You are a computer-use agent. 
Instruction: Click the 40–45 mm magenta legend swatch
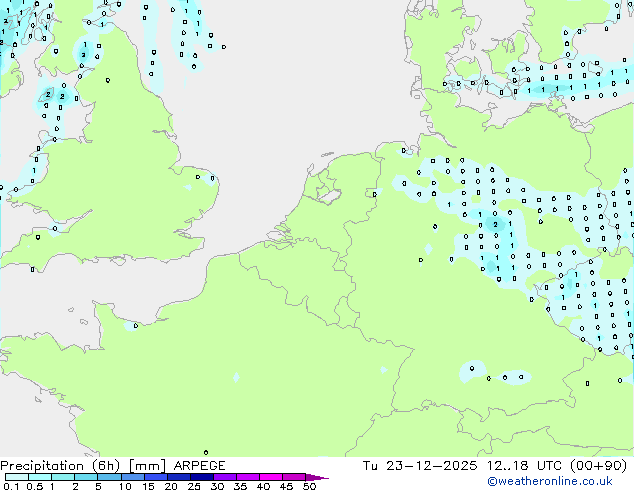(271, 477)
